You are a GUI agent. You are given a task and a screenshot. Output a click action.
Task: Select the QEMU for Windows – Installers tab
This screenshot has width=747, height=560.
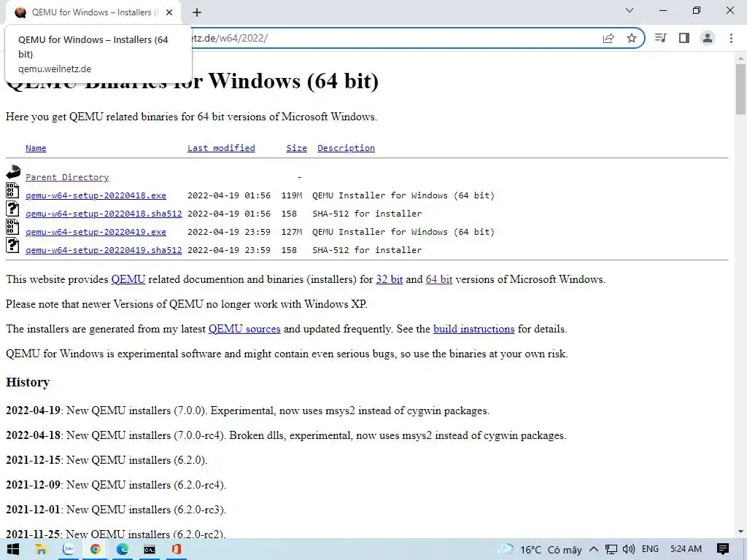coord(93,13)
